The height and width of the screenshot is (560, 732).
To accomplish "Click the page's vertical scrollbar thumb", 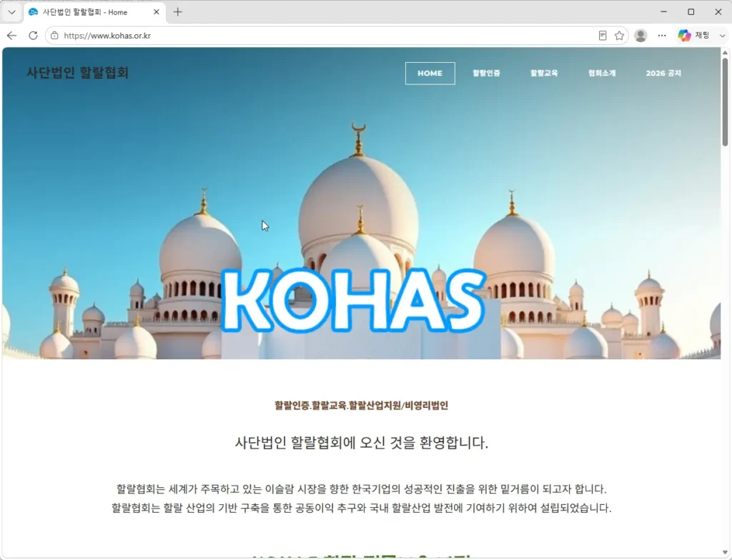I will click(x=725, y=101).
